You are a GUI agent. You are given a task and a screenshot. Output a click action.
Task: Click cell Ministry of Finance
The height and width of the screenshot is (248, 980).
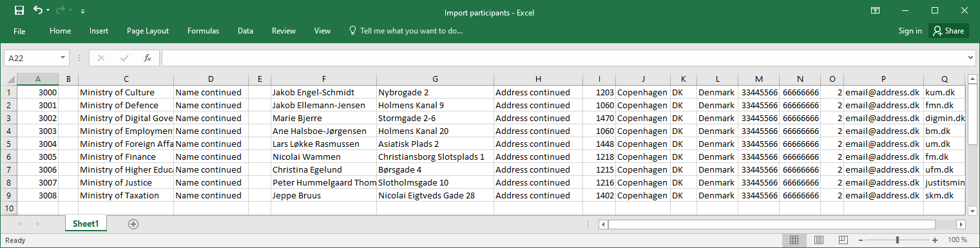126,157
